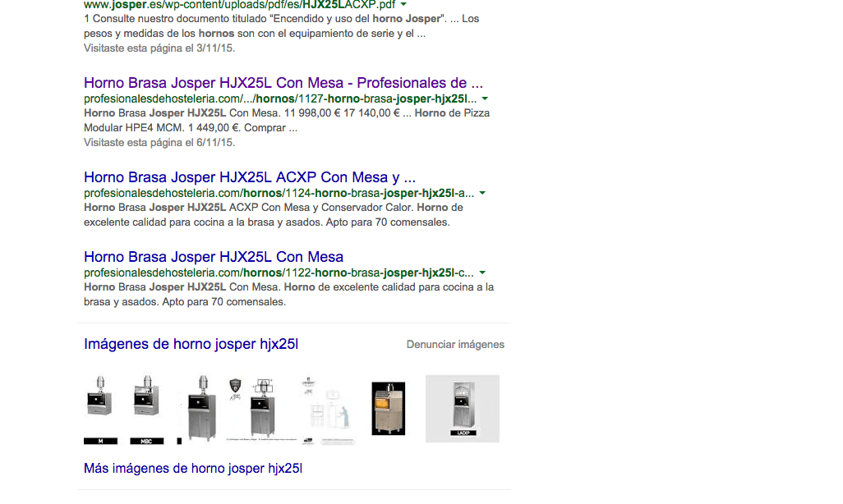843x504 pixels.
Task: Click snippet text 'Encendido y uso del horno Josper'
Action: 358,19
